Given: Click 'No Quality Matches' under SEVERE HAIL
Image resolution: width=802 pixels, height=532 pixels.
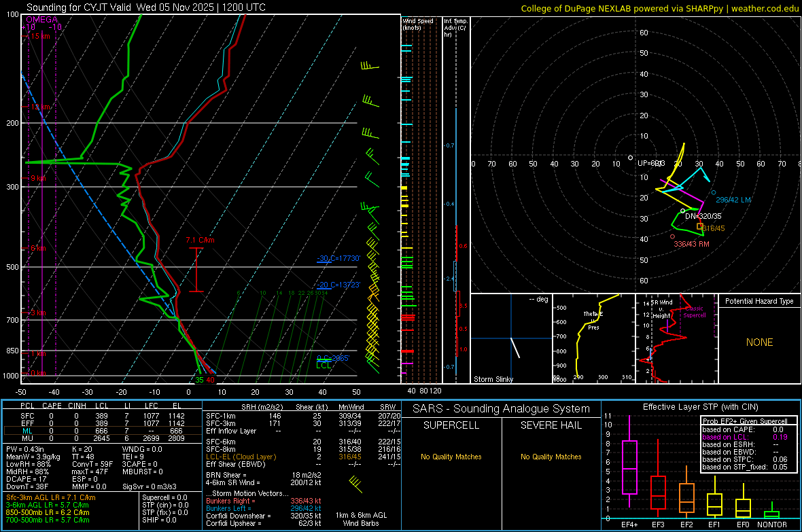Looking at the screenshot, I should 551,457.
